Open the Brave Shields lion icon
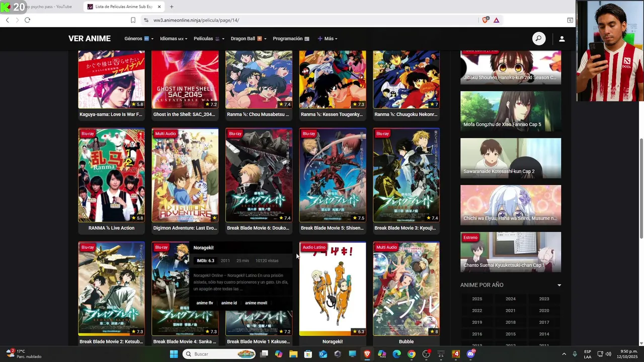This screenshot has height=362, width=644. click(x=485, y=20)
